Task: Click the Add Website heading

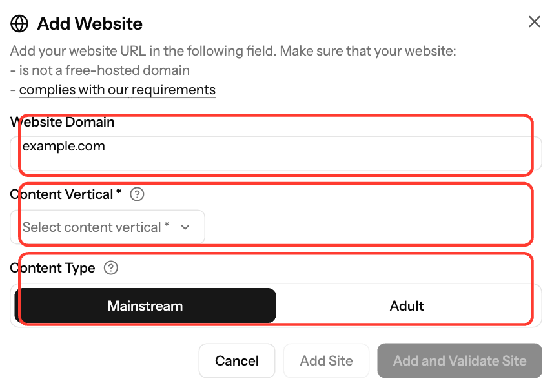Action: pos(90,24)
